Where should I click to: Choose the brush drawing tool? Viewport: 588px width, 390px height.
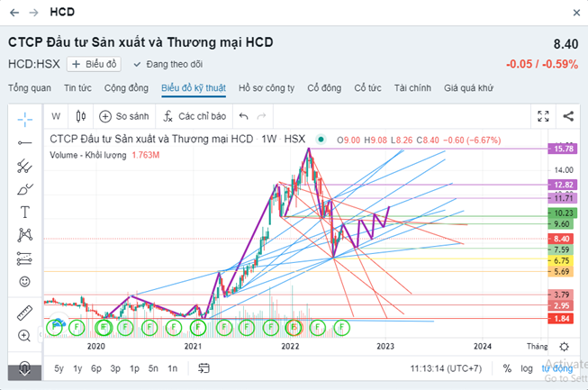(x=24, y=189)
